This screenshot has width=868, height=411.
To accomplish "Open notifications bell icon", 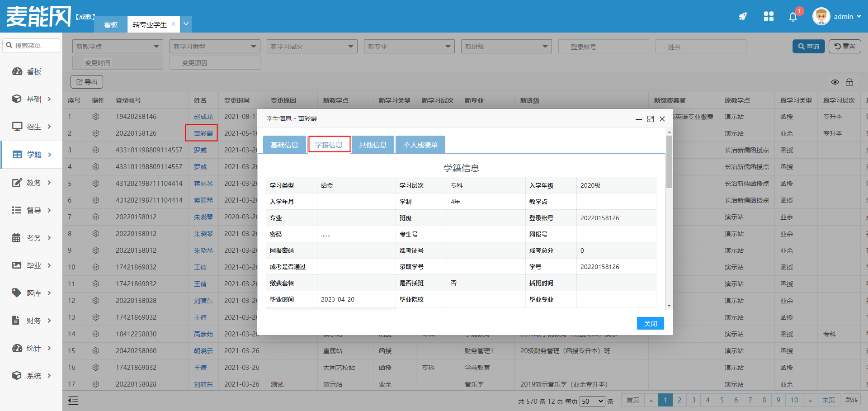I will point(793,17).
